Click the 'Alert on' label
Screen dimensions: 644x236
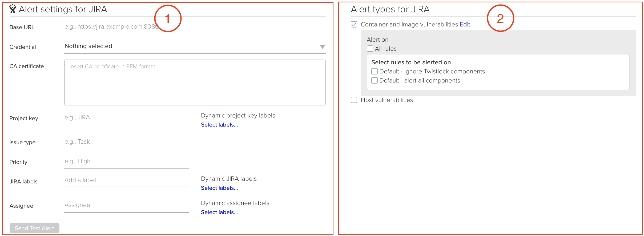click(377, 40)
